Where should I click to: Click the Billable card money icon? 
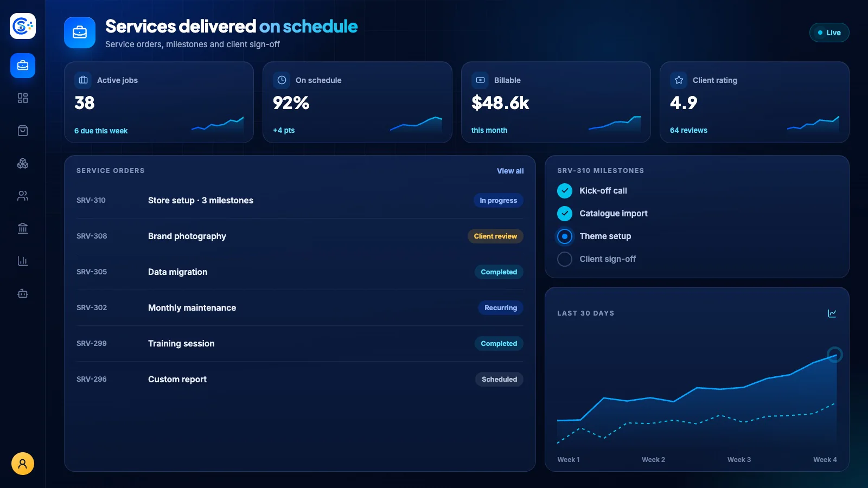coord(480,80)
